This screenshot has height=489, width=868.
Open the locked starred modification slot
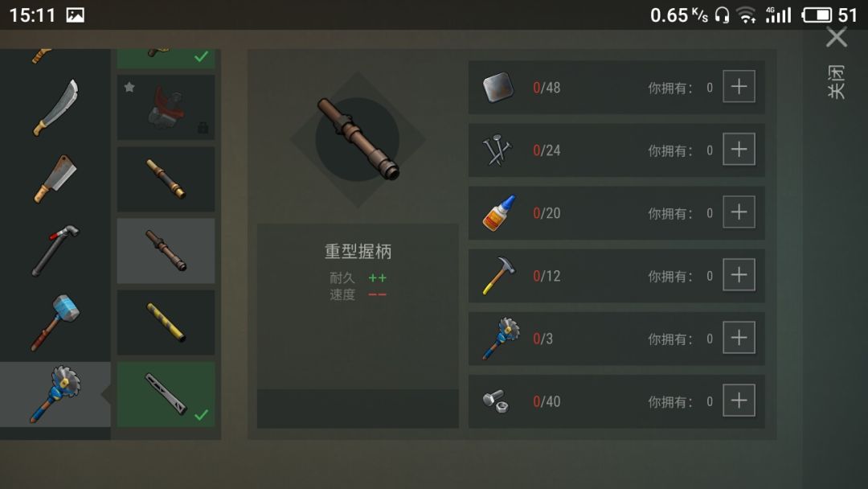coord(166,108)
